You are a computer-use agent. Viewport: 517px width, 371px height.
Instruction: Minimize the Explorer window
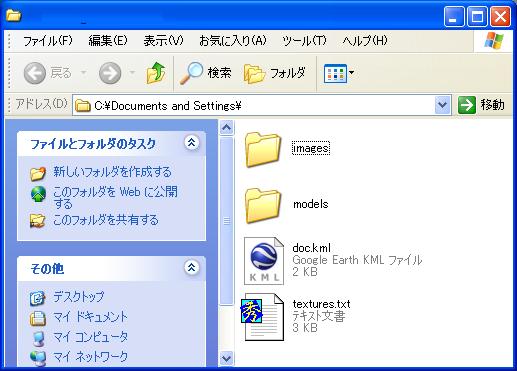pyautogui.click(x=453, y=17)
